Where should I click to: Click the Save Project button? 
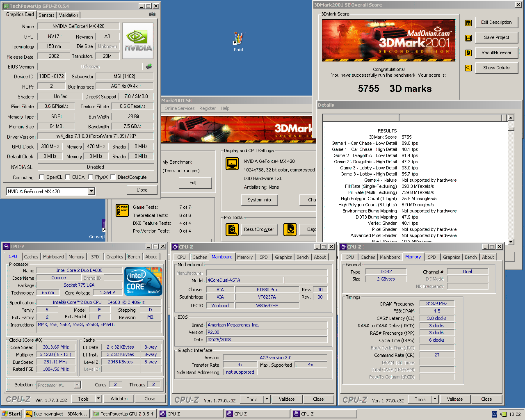click(x=496, y=37)
